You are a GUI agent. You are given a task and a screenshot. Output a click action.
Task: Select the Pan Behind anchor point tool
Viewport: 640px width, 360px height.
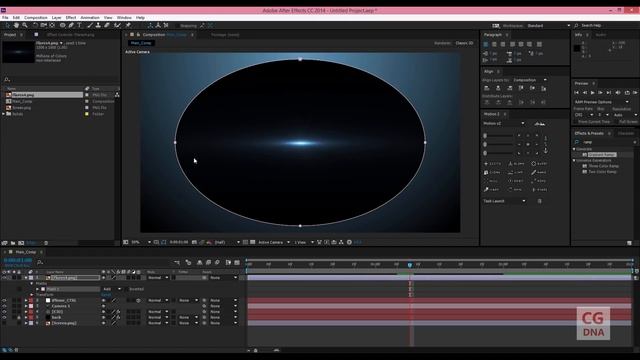coord(52,25)
